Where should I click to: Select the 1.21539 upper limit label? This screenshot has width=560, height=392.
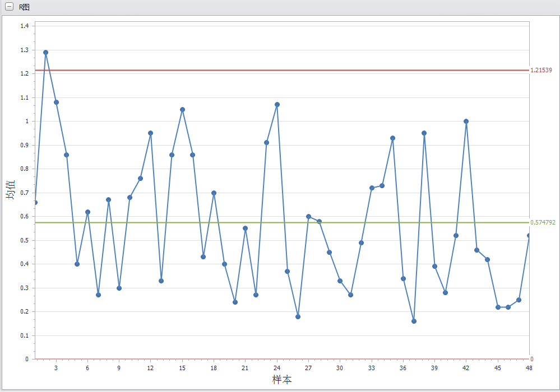[x=541, y=71]
